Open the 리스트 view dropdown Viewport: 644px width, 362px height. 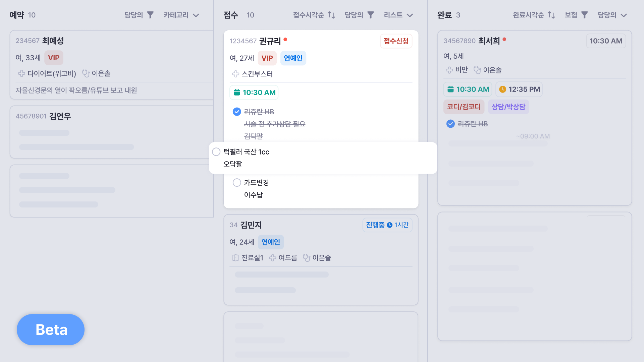398,15
